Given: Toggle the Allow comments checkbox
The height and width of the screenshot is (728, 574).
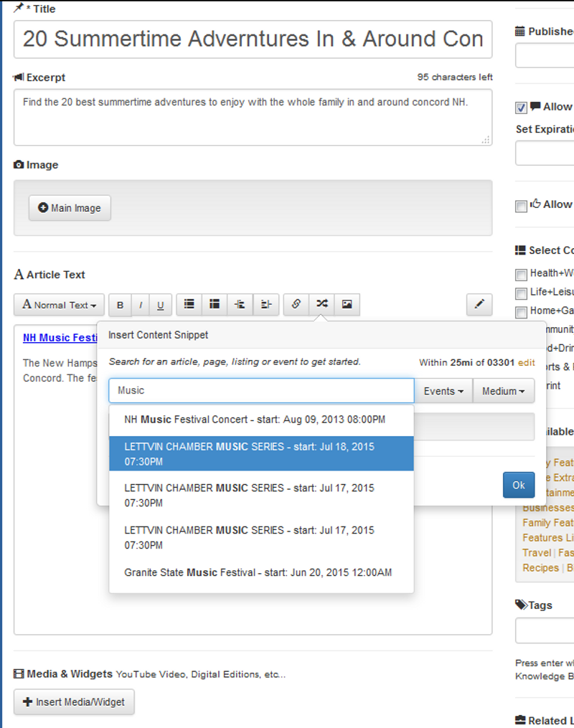Looking at the screenshot, I should tap(521, 108).
